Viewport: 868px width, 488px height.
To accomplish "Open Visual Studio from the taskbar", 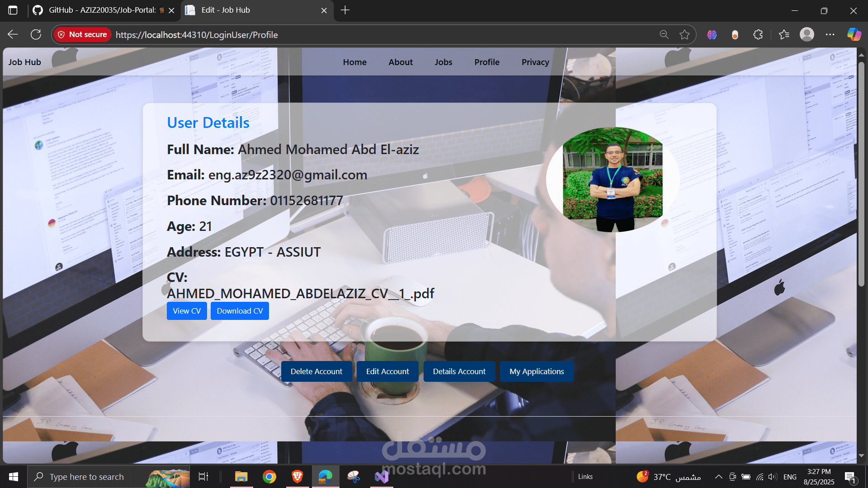I will 382,477.
